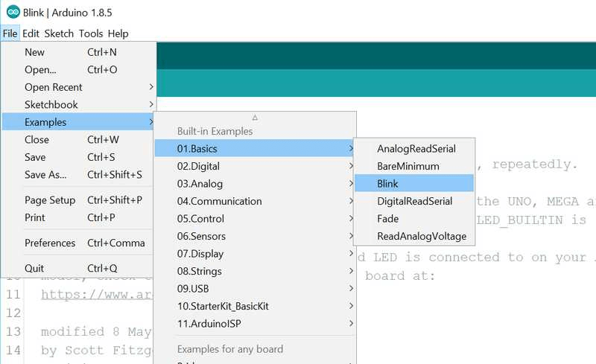Expand the 01.Basics examples category
Viewport: 596px width, 364px height.
255,149
